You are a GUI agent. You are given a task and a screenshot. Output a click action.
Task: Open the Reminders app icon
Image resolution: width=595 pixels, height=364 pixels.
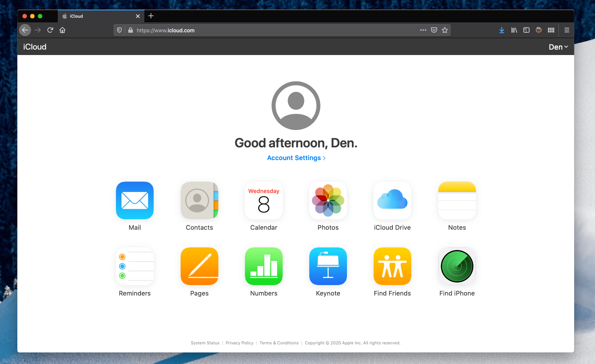135,266
